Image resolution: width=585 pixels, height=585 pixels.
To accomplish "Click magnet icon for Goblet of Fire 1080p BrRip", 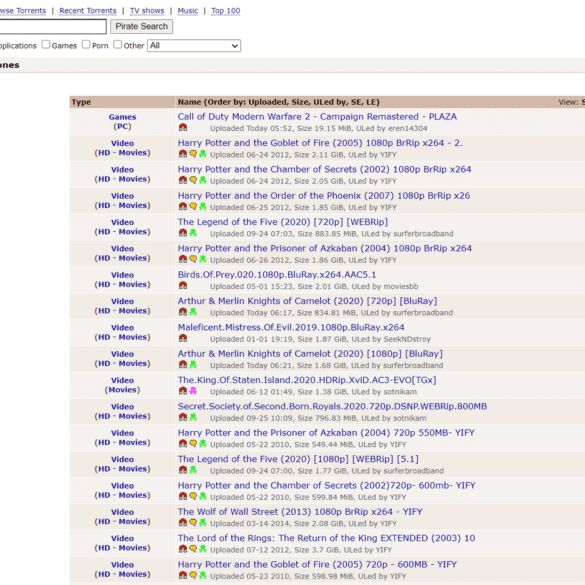I will (x=183, y=154).
